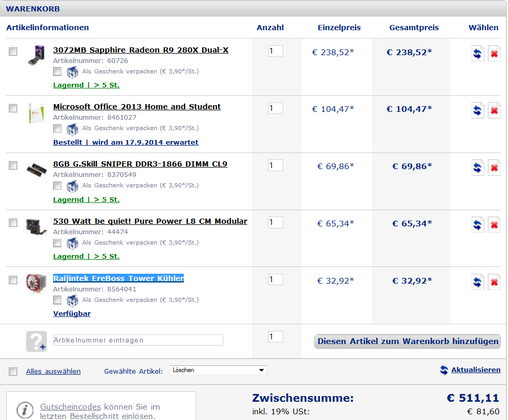This screenshot has width=508, height=420.
Task: Open Raijintek EreBoss Tower Kühler link
Action: (118, 278)
